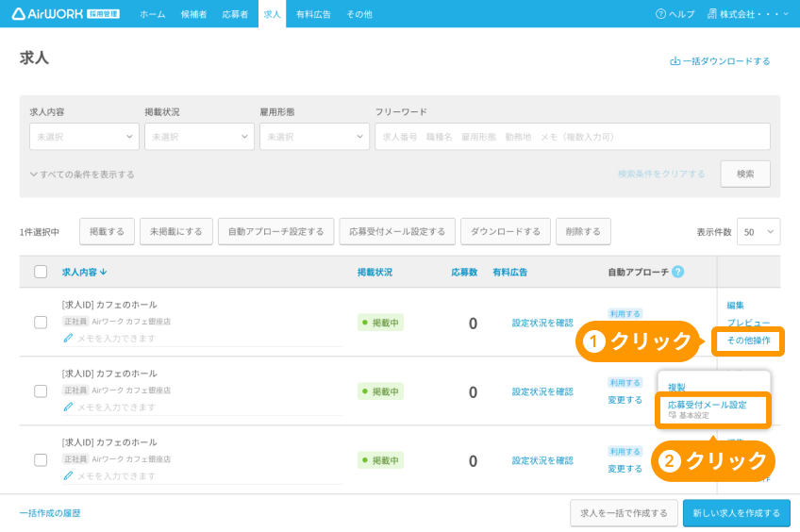
Task: Click 編集 link in first job row
Action: tap(735, 306)
